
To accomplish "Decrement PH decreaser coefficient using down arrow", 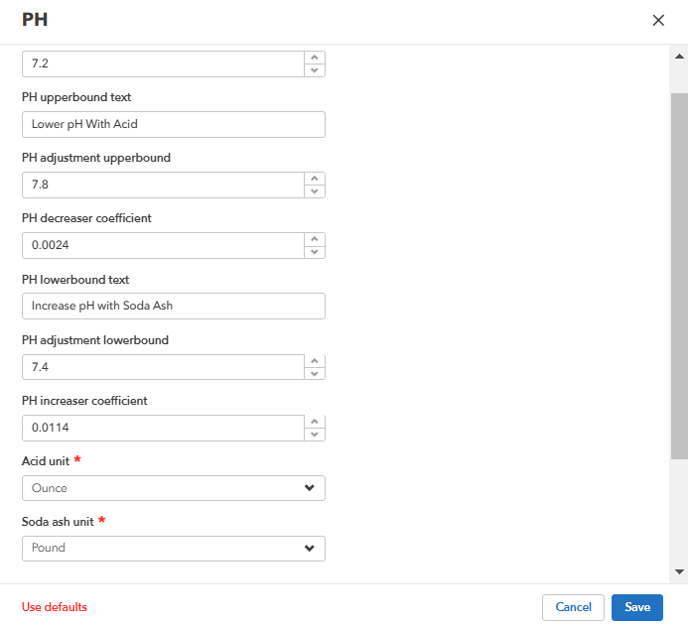I will point(315,252).
